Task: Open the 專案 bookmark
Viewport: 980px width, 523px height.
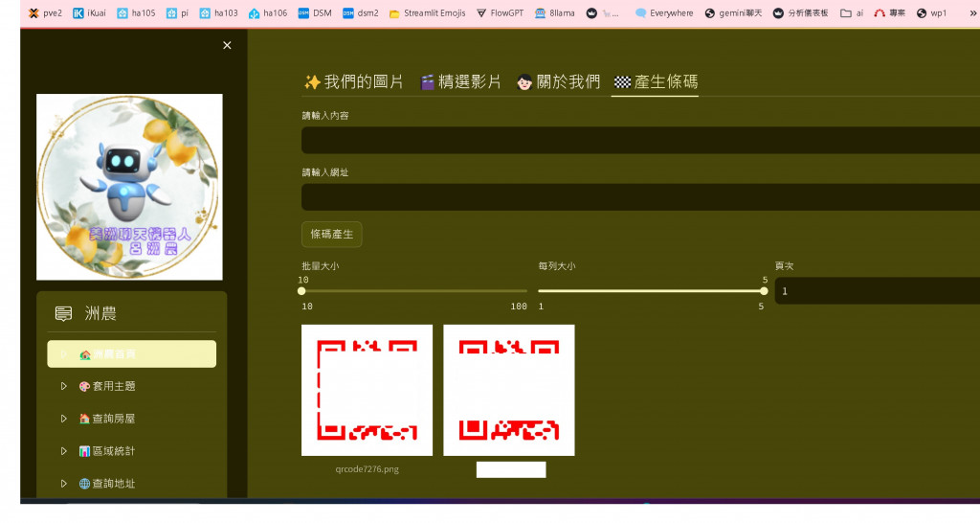Action: [x=890, y=13]
